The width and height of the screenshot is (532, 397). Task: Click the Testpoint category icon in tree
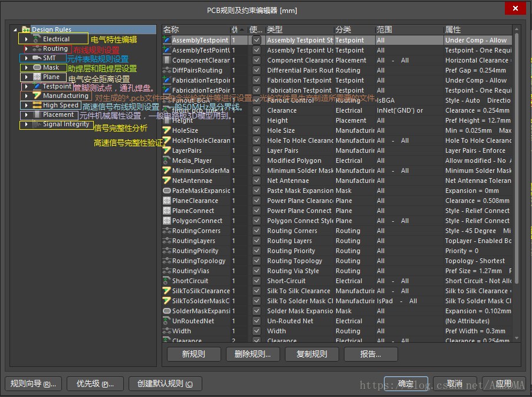(37, 86)
